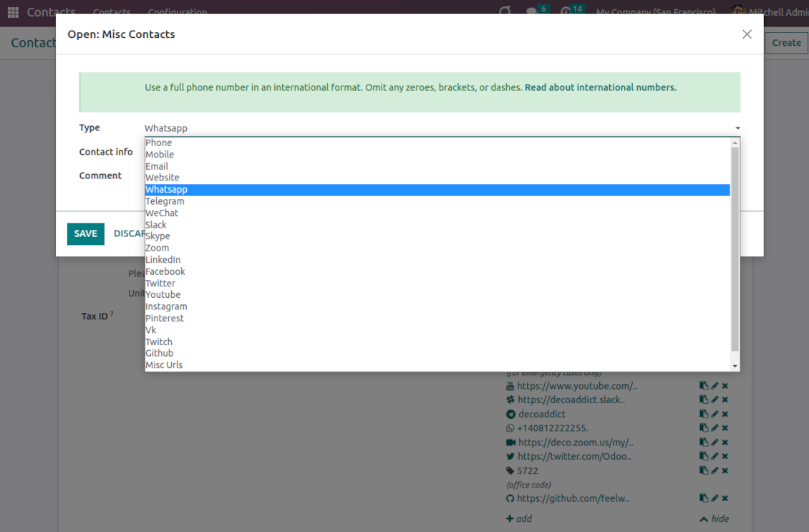Delete the decoaddict.slack link entry
The width and height of the screenshot is (809, 532).
[725, 400]
